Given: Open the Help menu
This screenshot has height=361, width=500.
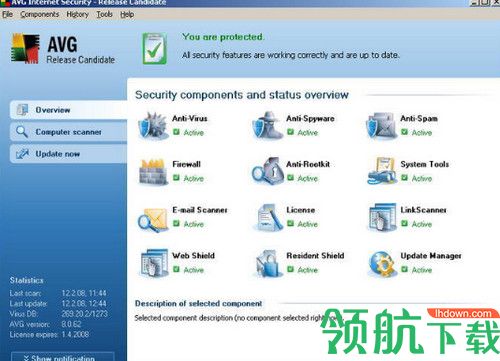Looking at the screenshot, I should [127, 14].
